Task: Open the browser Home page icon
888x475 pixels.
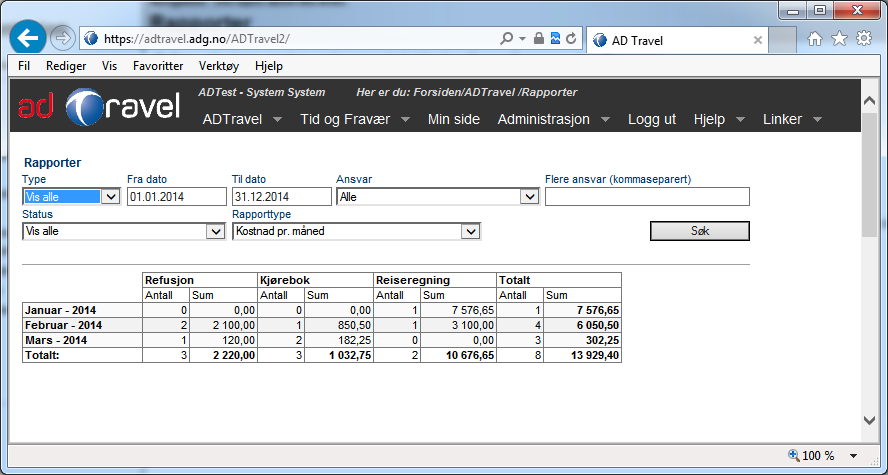Action: coord(814,38)
